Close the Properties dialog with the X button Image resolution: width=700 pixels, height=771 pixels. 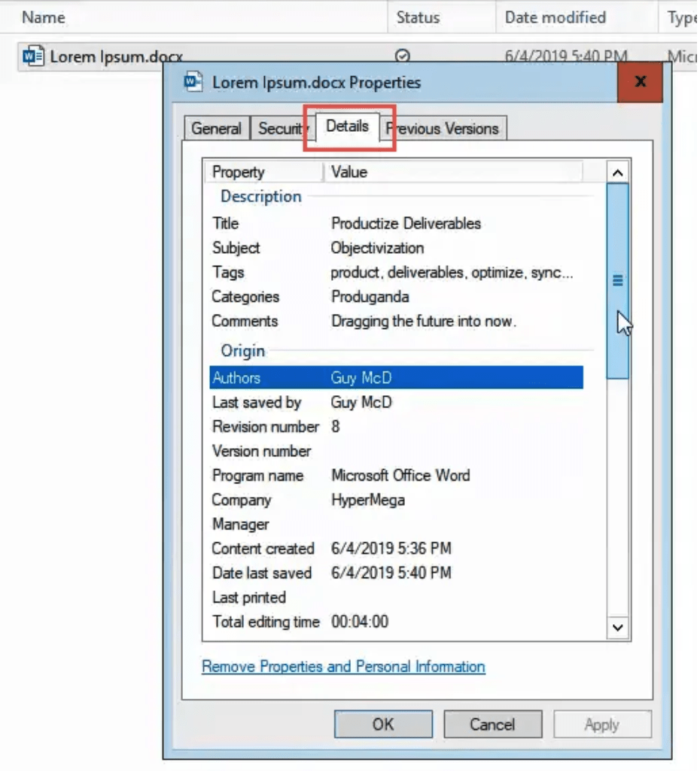click(x=640, y=81)
